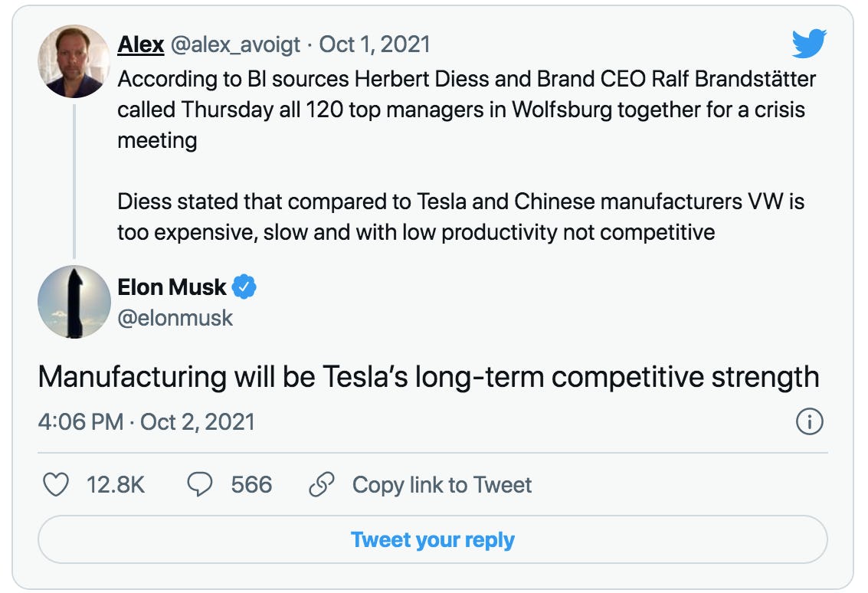Click the 566 replies count

point(251,485)
